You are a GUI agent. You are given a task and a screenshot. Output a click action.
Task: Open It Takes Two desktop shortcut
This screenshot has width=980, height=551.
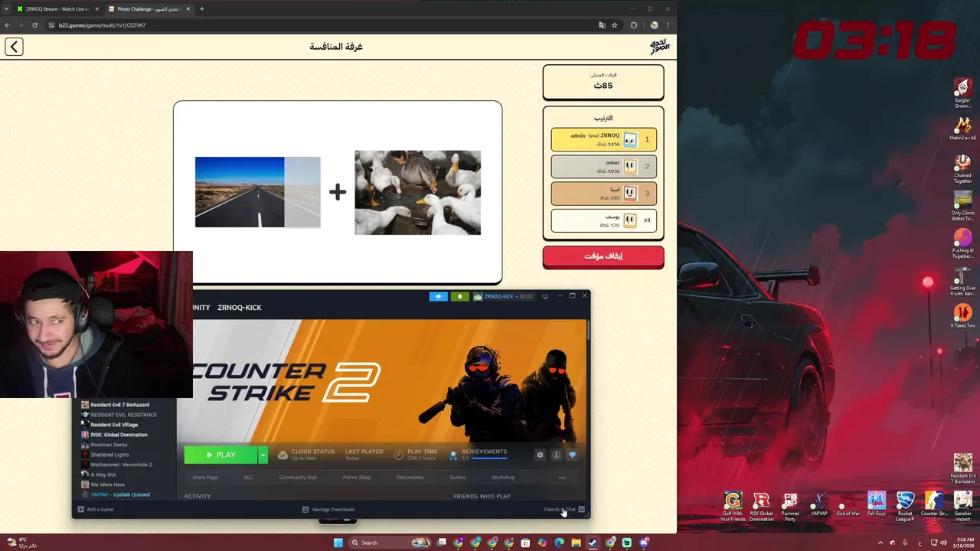[x=962, y=316]
